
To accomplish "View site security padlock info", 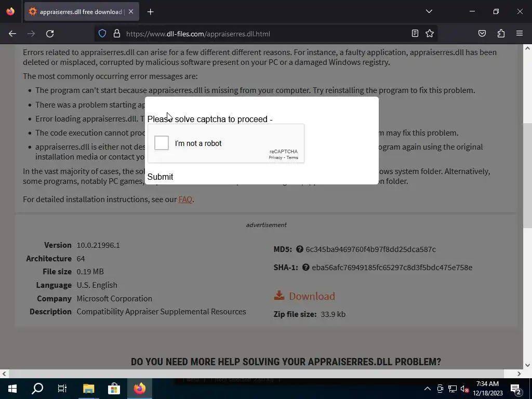I will tap(117, 34).
